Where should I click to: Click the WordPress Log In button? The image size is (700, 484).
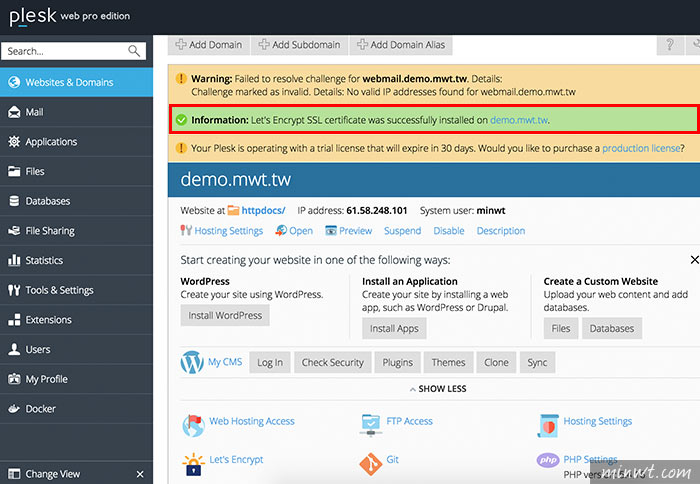tap(270, 363)
